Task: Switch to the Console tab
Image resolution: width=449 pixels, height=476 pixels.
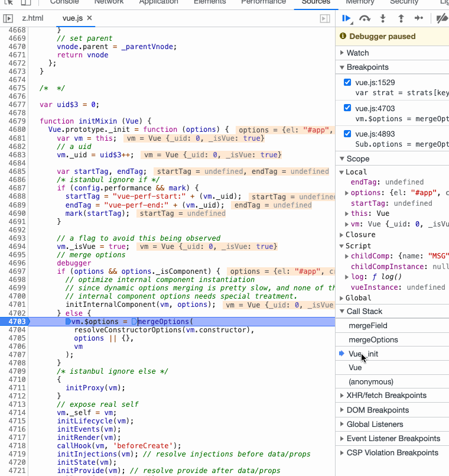Action: click(x=64, y=2)
